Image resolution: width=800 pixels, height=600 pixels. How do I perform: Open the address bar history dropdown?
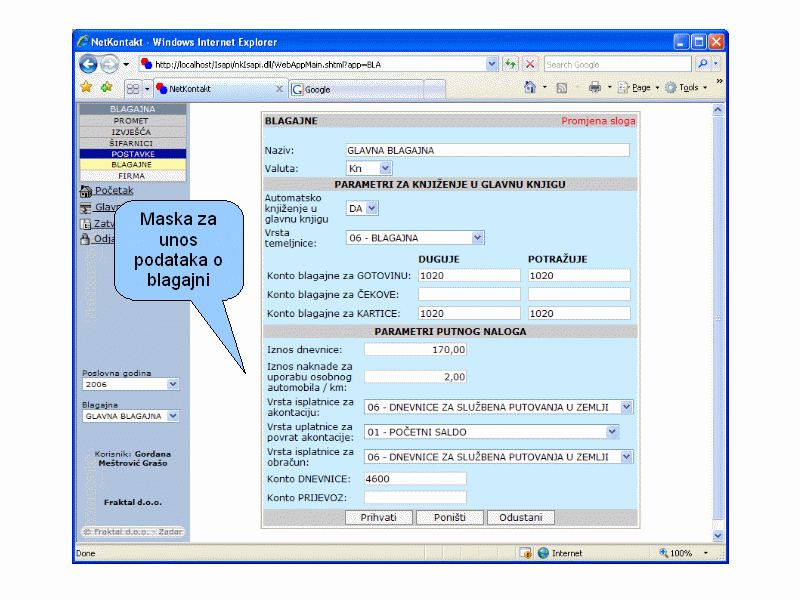(491, 64)
